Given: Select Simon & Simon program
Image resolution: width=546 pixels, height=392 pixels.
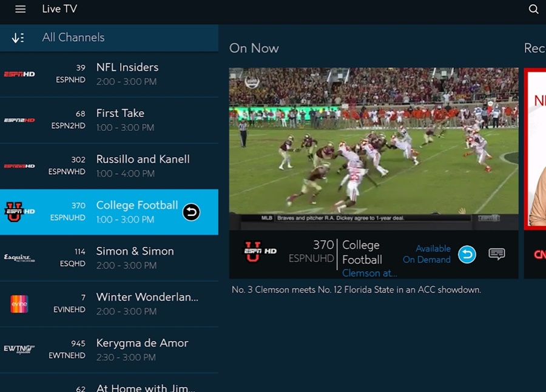Looking at the screenshot, I should [109, 258].
